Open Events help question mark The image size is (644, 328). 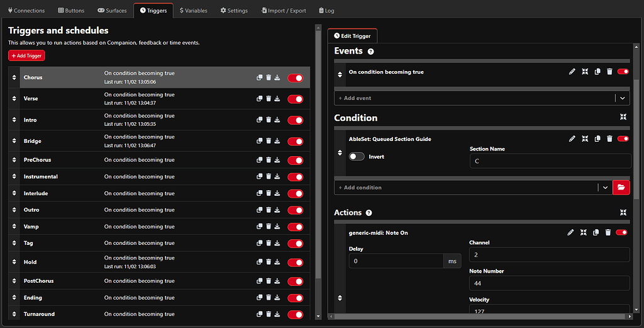click(371, 52)
